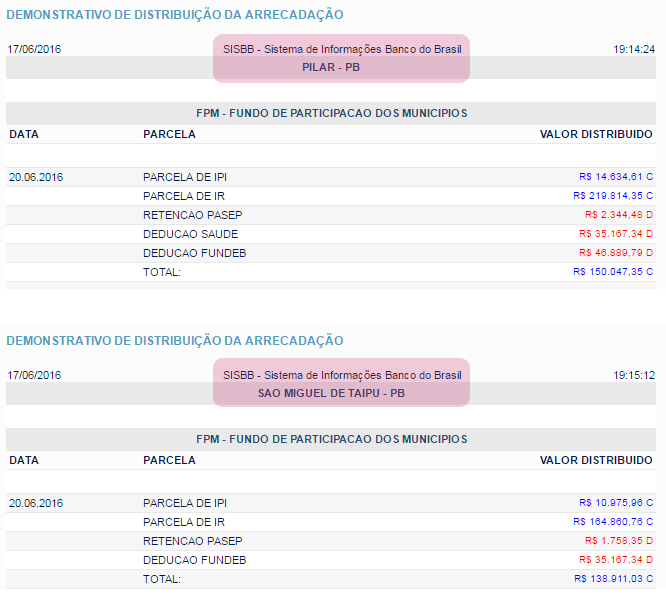Click "PARCELA DE IPI" in the PILAR table
The image size is (666, 600).
[x=185, y=177]
